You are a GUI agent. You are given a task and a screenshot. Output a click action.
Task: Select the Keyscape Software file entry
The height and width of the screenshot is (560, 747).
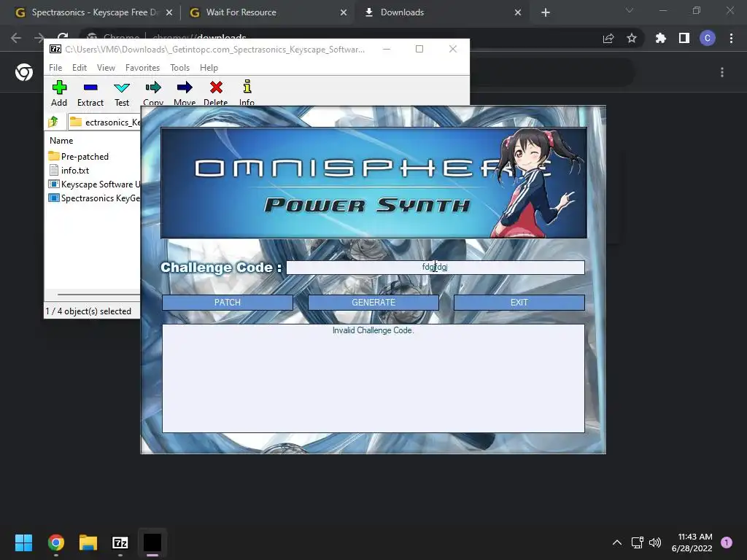point(94,184)
